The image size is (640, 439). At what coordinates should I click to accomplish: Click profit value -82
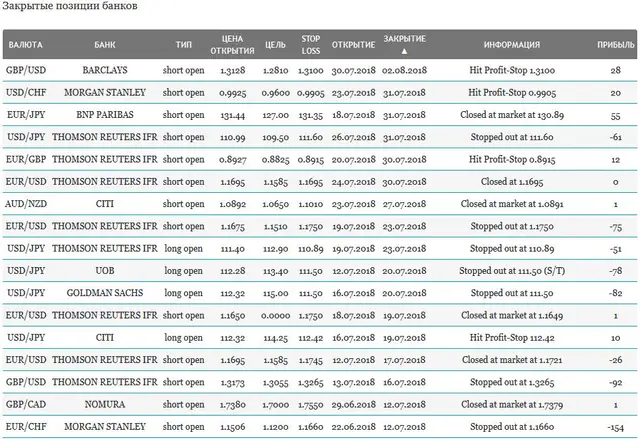616,293
